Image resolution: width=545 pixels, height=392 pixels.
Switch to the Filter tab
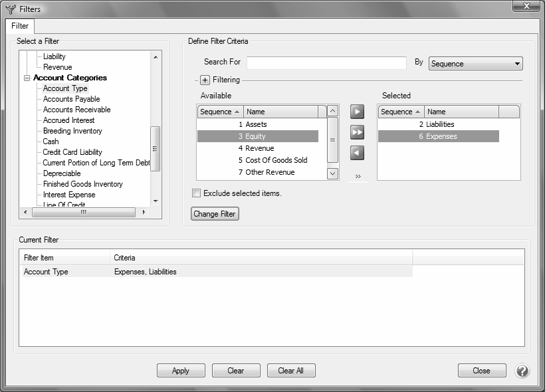(20, 26)
